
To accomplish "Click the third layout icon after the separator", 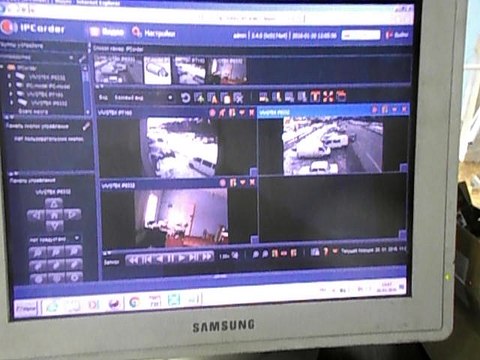I will click(289, 97).
